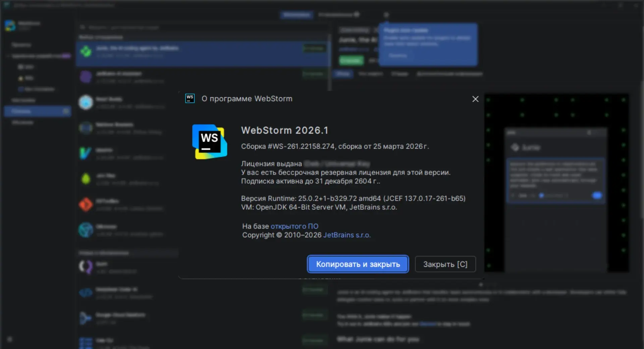Open the gear menu in plugins top bar
Screen dimensions: 644x349
386,15
